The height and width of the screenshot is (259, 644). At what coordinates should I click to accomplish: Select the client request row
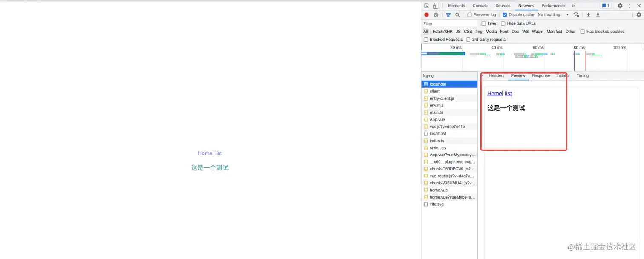pyautogui.click(x=449, y=91)
